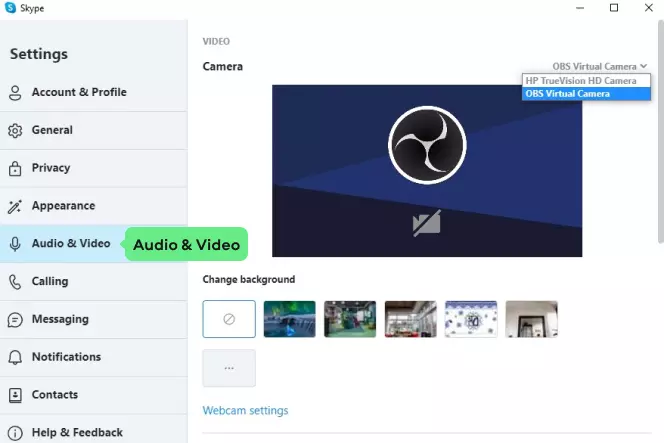Screen dimensions: 664x443
Task: Close the Skype window
Action: 648,8
